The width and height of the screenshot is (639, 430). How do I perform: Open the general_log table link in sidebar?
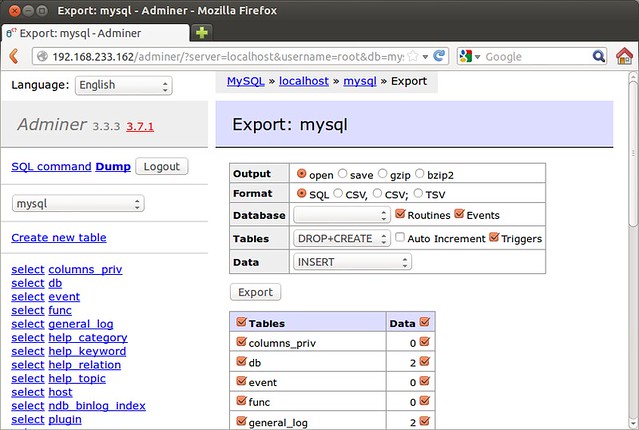click(x=81, y=324)
